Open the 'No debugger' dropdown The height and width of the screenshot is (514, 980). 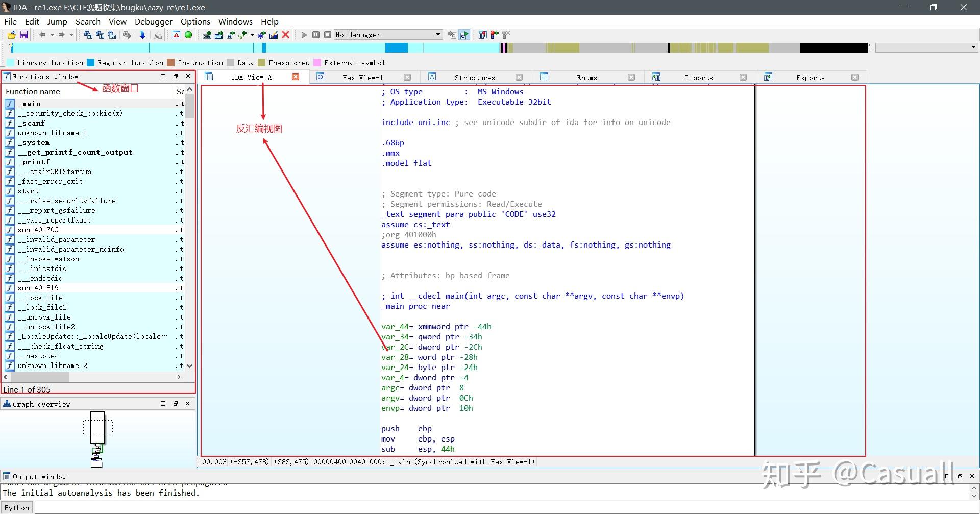(x=388, y=35)
